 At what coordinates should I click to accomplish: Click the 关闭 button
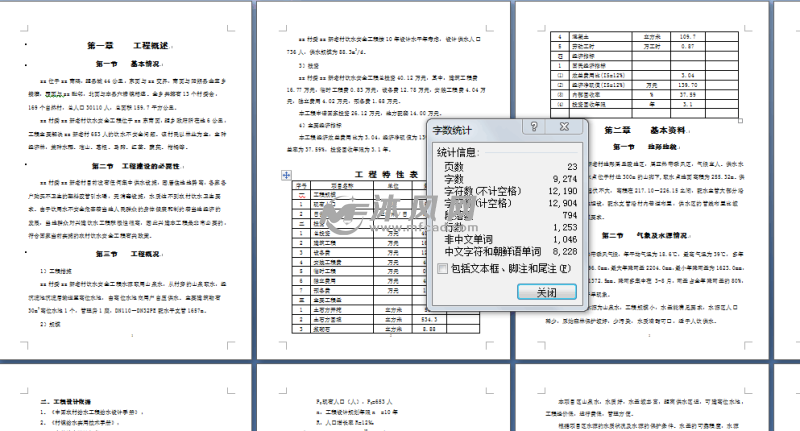tap(547, 292)
